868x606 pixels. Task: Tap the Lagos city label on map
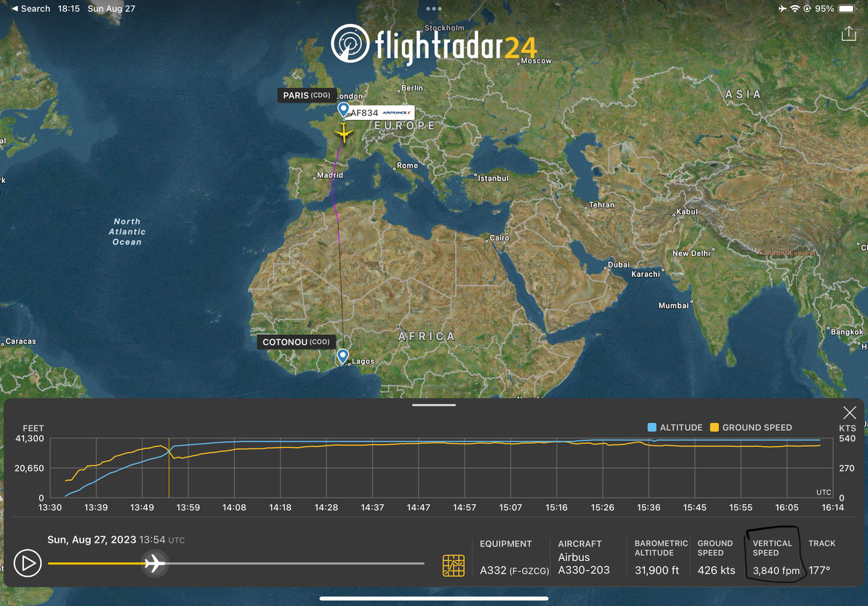click(363, 361)
